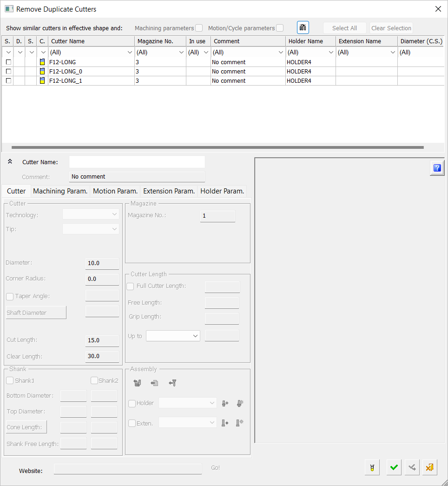Click the Select All button

344,28
